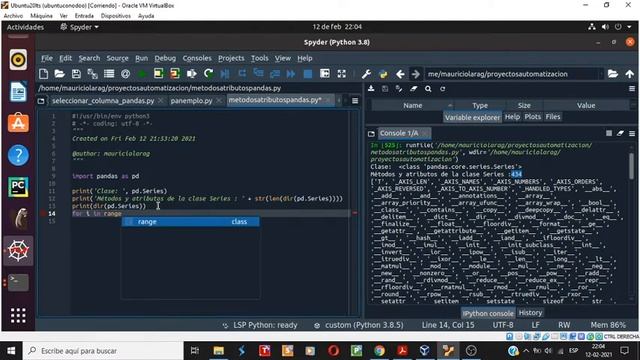Open the File menu
The height and width of the screenshot is (360, 640).
(47, 58)
